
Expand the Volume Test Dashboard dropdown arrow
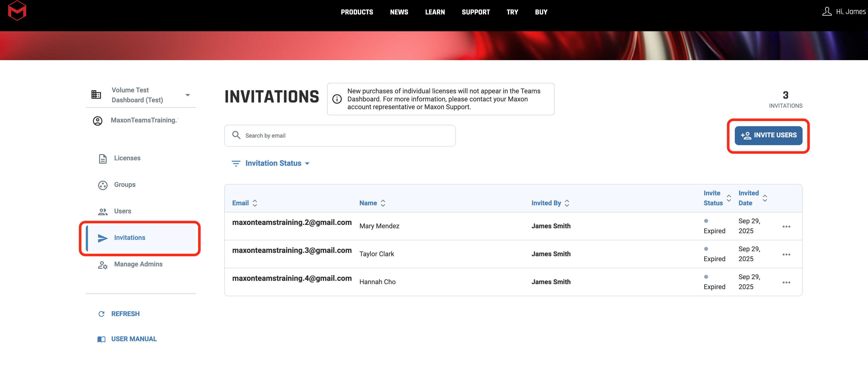coord(188,95)
